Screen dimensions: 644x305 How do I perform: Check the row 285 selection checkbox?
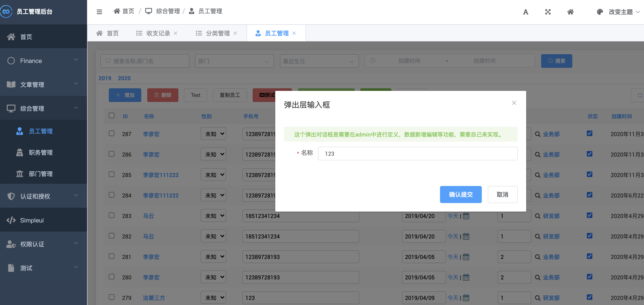(x=112, y=174)
